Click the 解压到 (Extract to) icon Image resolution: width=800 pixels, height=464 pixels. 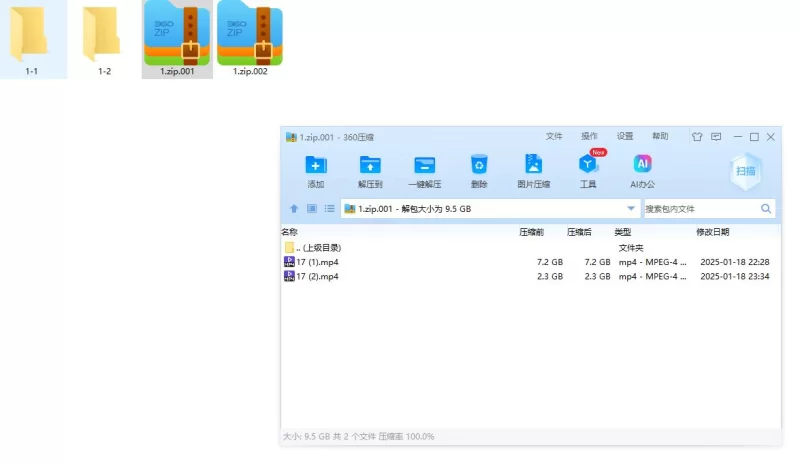[x=370, y=166]
